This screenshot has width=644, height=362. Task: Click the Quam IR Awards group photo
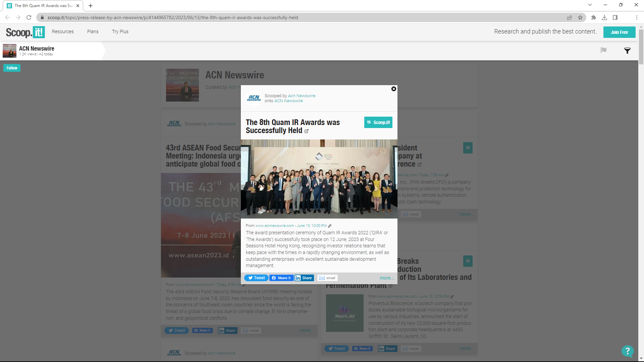click(319, 179)
